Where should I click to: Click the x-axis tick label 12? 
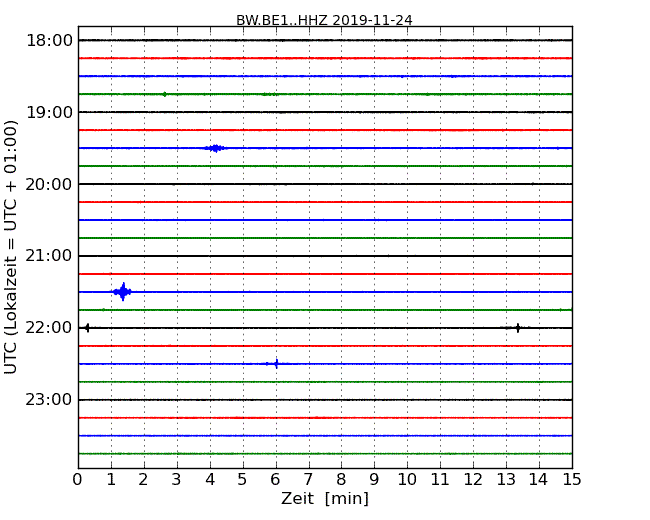(x=473, y=480)
